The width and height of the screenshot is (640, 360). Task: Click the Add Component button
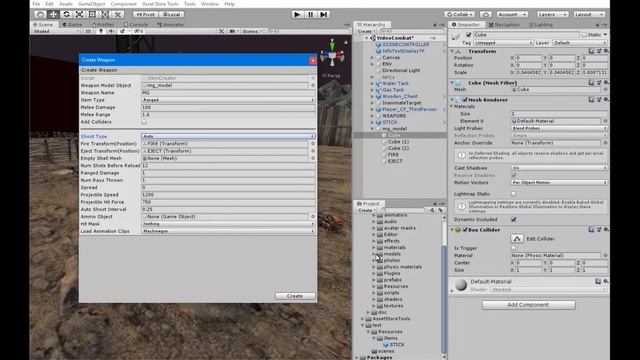[x=529, y=305]
